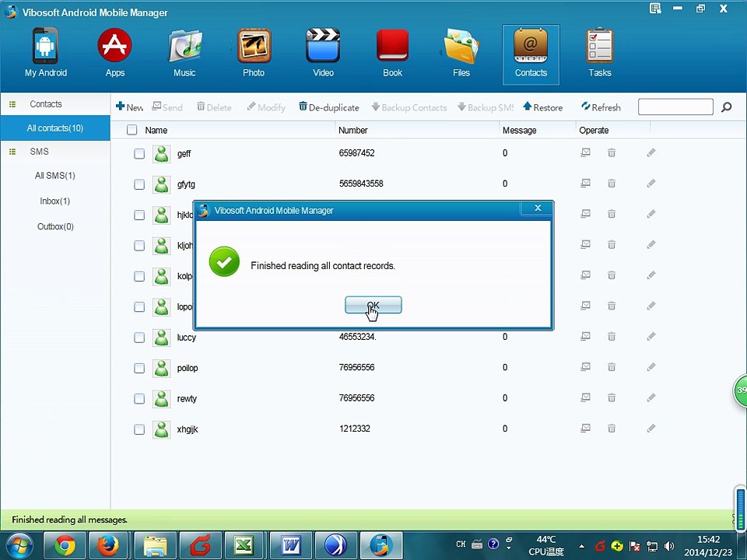Click the Refresh button
The height and width of the screenshot is (560, 747).
click(601, 107)
